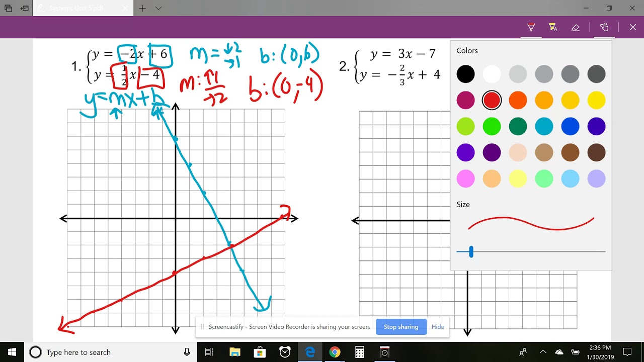This screenshot has height=362, width=644.
Task: Select the highlighter tool
Action: click(553, 27)
